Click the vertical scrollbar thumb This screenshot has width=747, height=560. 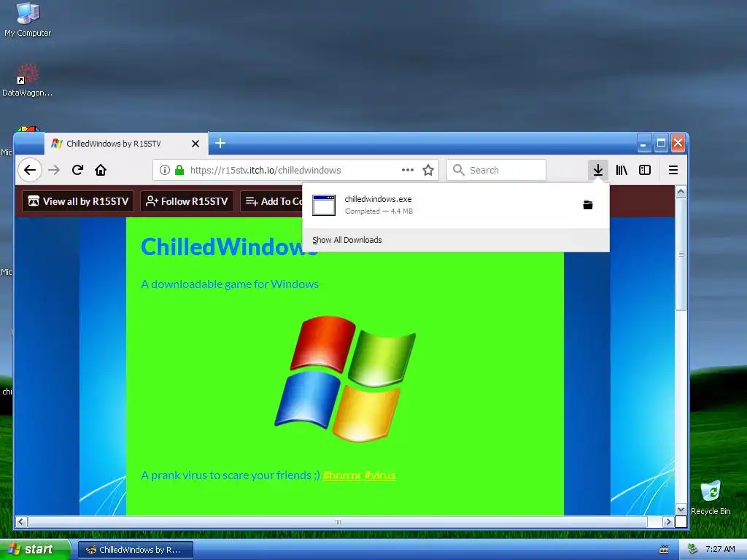coord(681,254)
